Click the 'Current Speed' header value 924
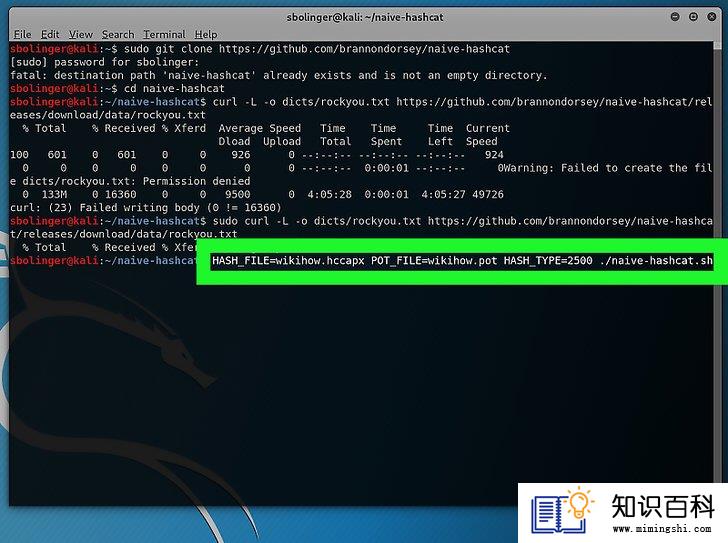The height and width of the screenshot is (543, 728). 494,155
